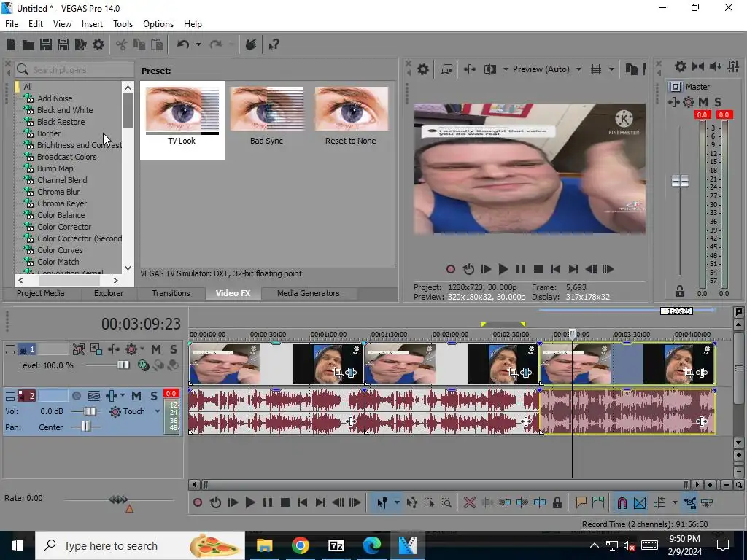Viewport: 747px width, 560px height.
Task: Mute video track 1
Action: (156, 349)
